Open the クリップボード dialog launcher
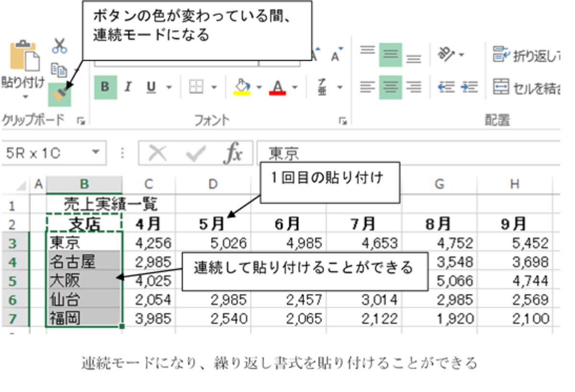575x392 pixels. click(x=80, y=121)
